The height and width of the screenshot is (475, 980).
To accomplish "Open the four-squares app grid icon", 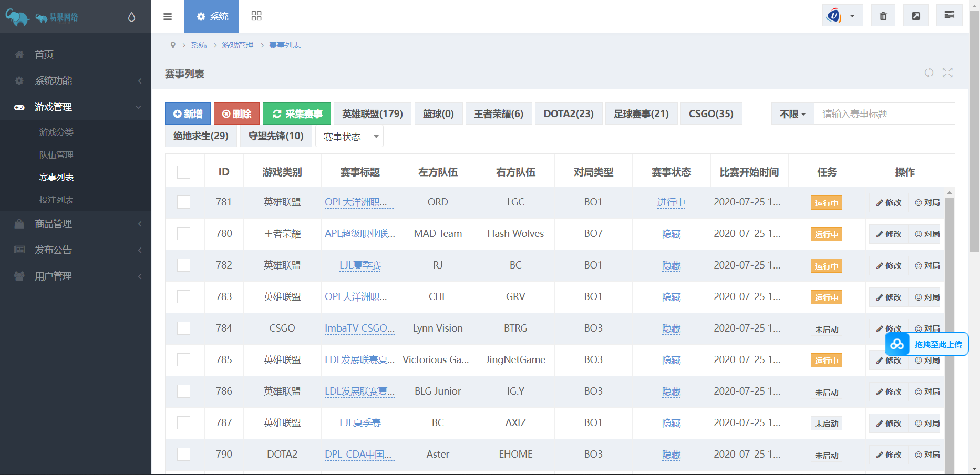I will point(256,16).
